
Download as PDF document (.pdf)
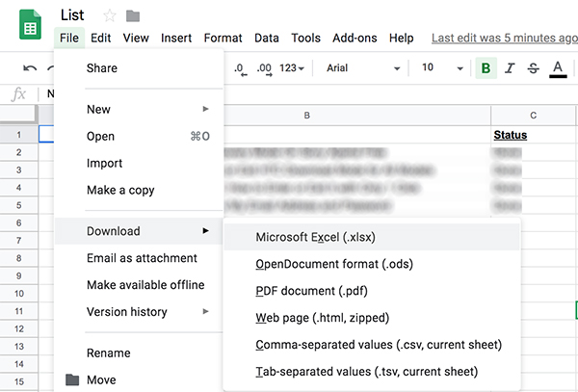(372, 291)
